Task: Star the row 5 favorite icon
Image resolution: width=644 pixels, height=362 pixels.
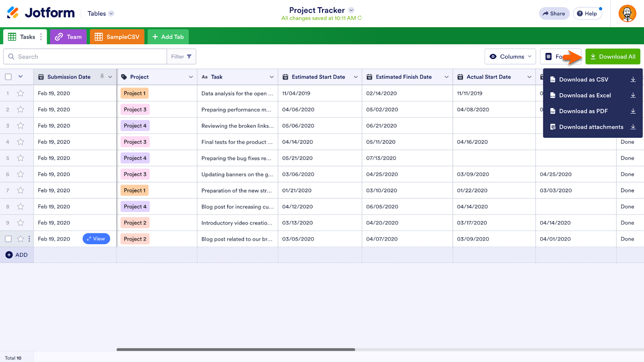Action: pyautogui.click(x=21, y=158)
